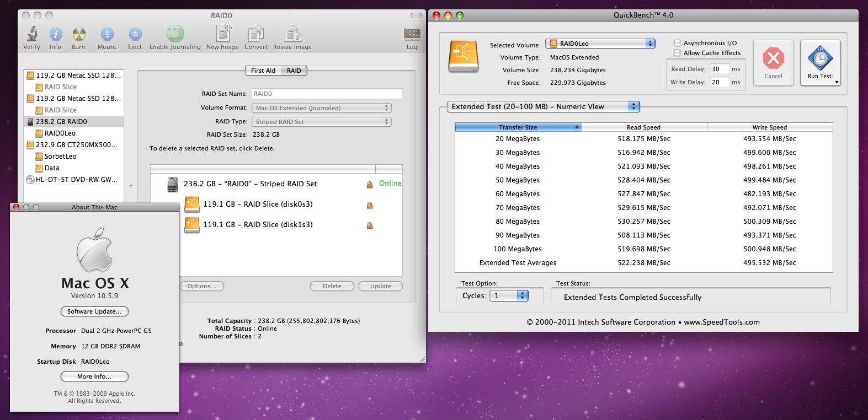Select the first 119.2 GB Netac SSD disk
Screen dimensions: 868x420
tap(73, 75)
